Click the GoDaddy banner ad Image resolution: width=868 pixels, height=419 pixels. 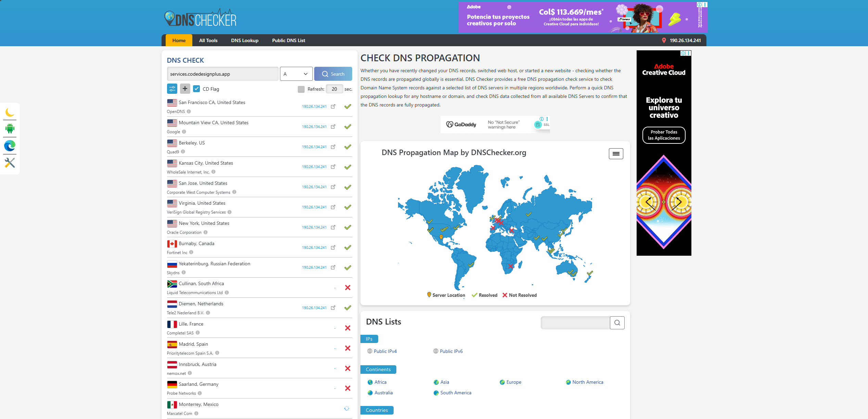tap(495, 125)
